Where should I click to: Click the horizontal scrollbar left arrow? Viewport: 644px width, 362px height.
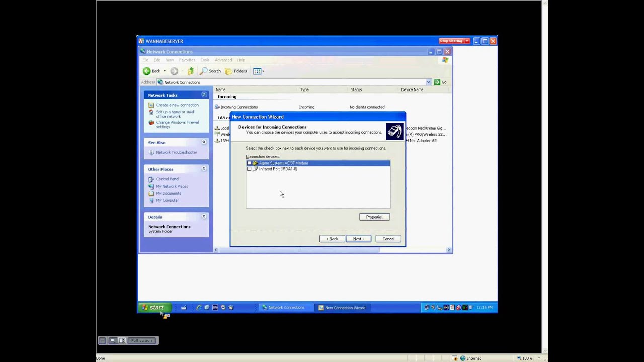pyautogui.click(x=216, y=250)
